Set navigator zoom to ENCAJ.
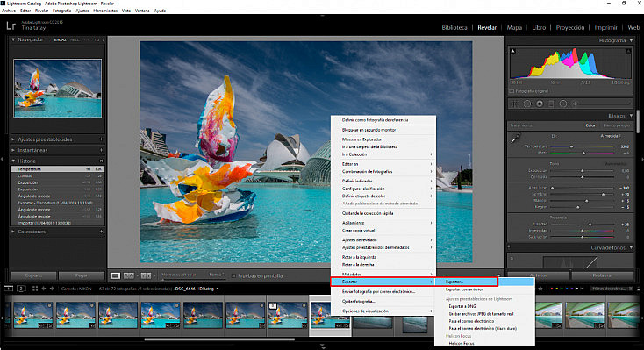 pyautogui.click(x=61, y=39)
